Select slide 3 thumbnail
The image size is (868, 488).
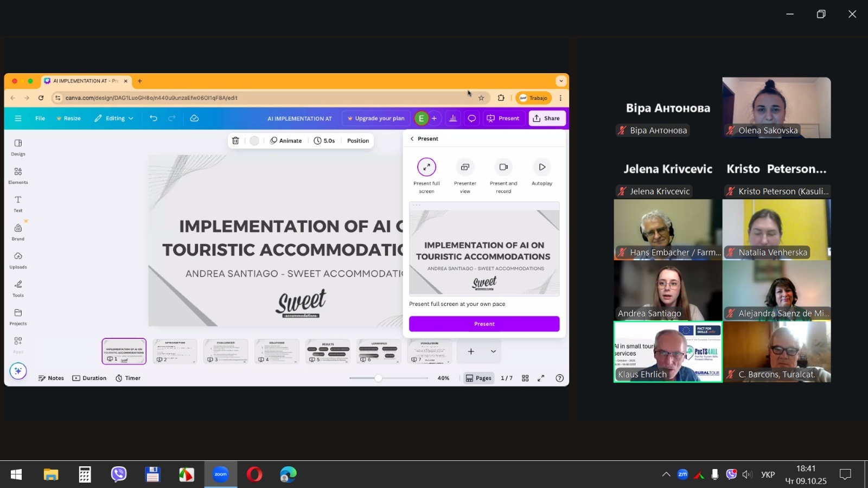[226, 351]
